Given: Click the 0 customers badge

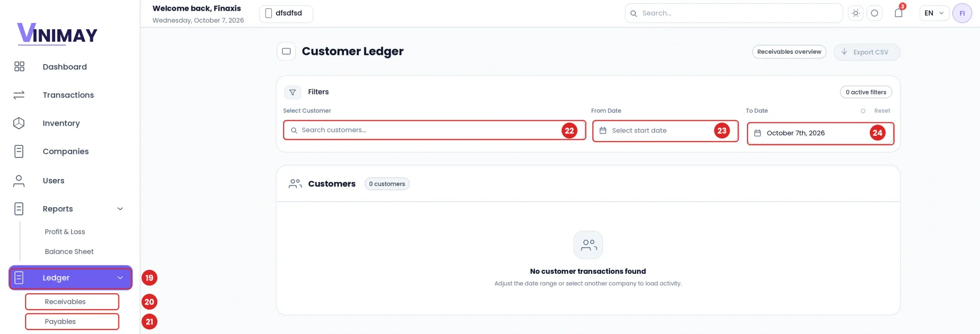Looking at the screenshot, I should tap(387, 184).
